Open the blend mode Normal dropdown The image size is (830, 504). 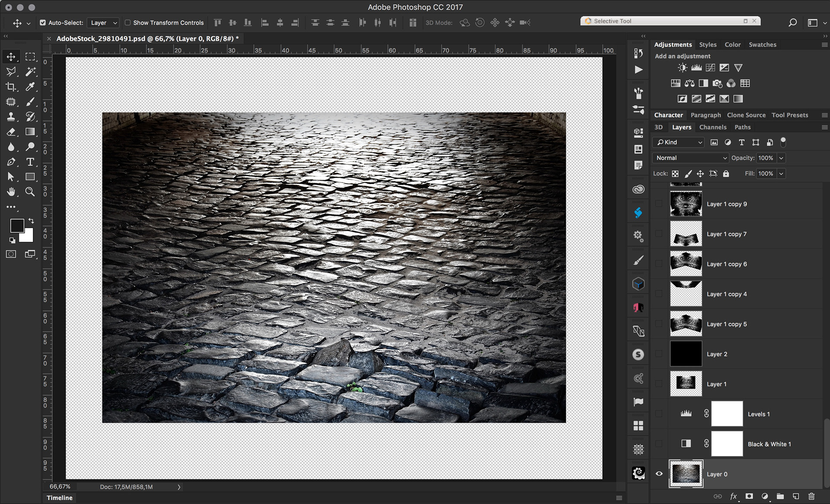tap(691, 158)
